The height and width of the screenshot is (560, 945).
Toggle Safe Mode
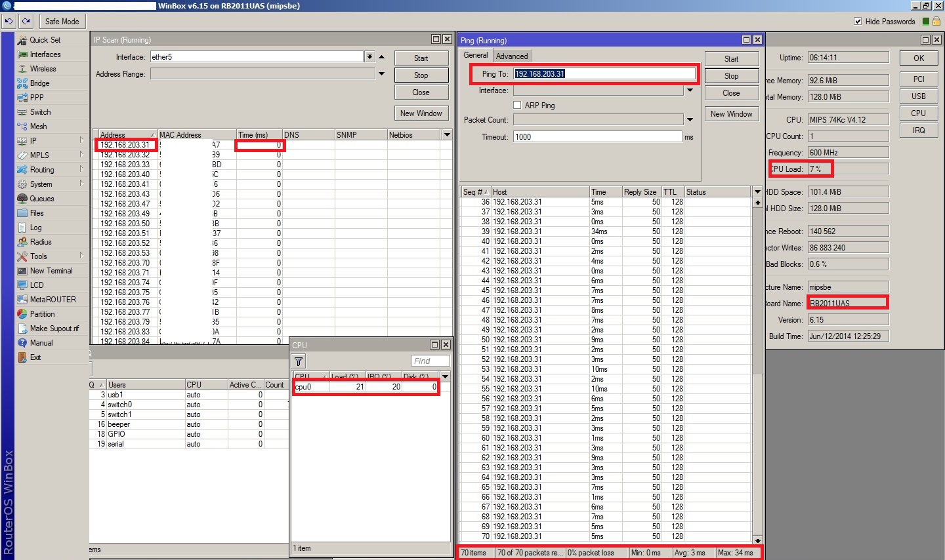click(62, 21)
